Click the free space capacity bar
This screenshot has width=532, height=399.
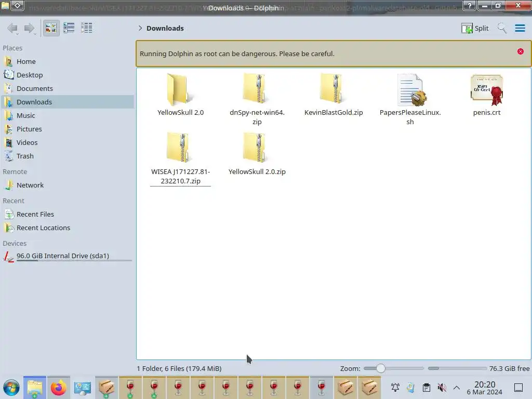tap(457, 368)
